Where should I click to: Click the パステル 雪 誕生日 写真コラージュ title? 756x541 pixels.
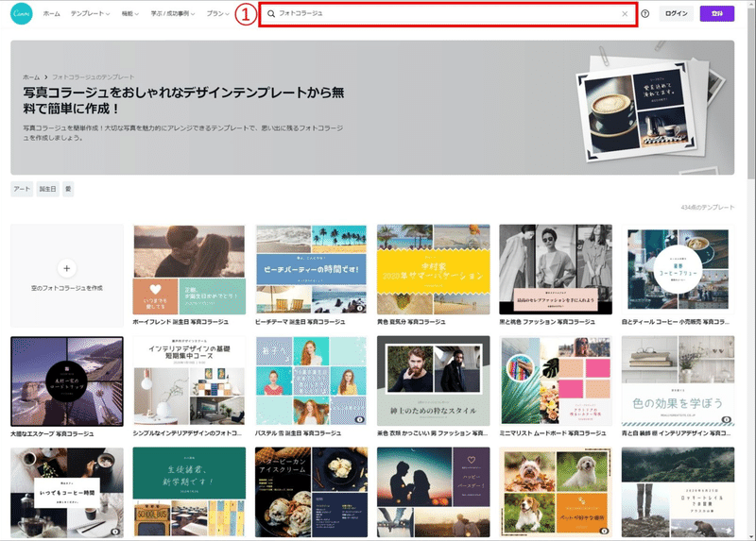(298, 433)
